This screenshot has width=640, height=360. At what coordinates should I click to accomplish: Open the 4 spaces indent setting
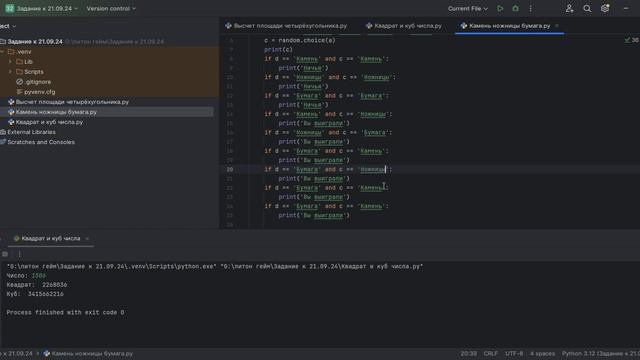[x=542, y=353]
